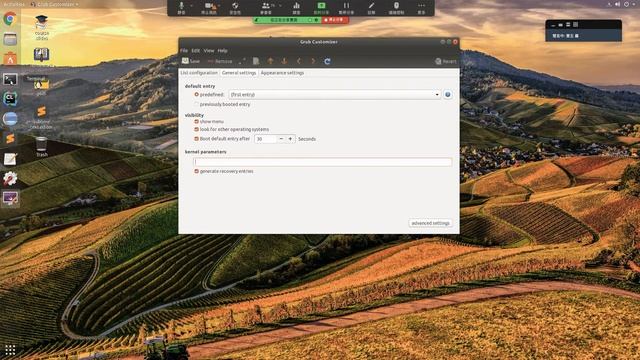Viewport: 640px width, 360px height.
Task: Open the Edit menu
Action: 196,51
